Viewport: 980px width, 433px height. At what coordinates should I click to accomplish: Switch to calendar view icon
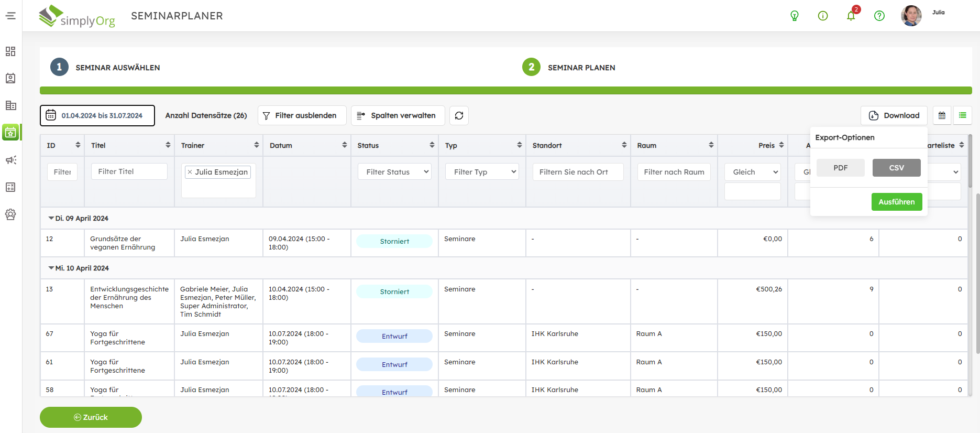pos(942,115)
